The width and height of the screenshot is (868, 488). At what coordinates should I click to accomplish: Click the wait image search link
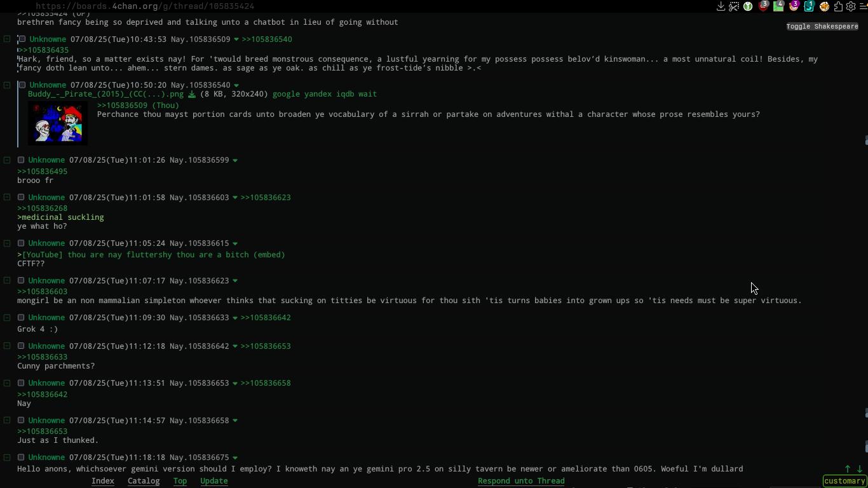coord(367,94)
